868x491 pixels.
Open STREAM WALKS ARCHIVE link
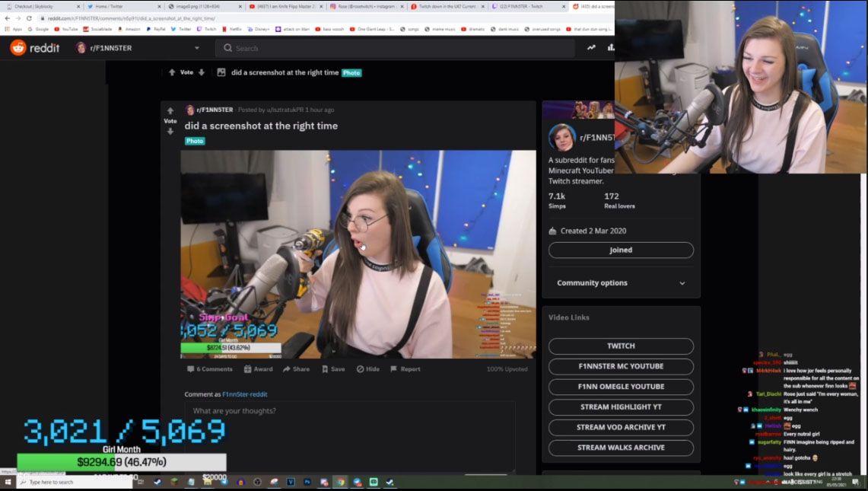621,448
